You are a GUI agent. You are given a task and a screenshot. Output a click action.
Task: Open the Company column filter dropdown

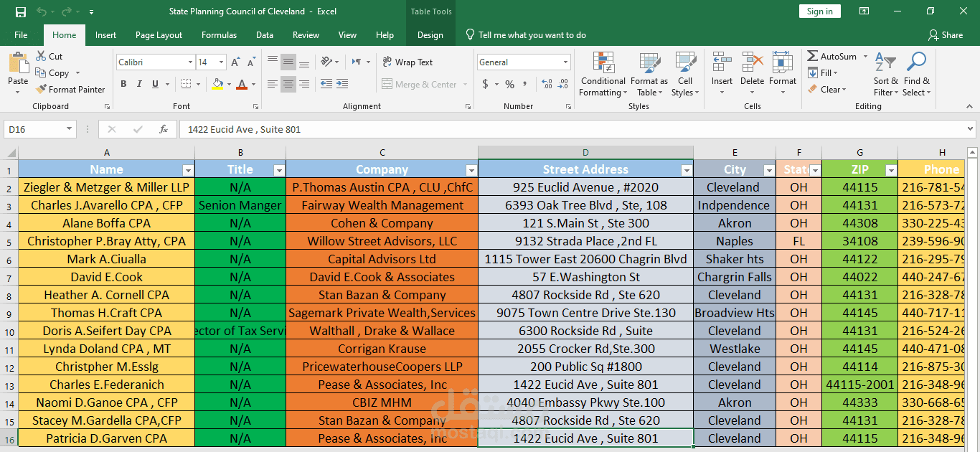tap(471, 170)
